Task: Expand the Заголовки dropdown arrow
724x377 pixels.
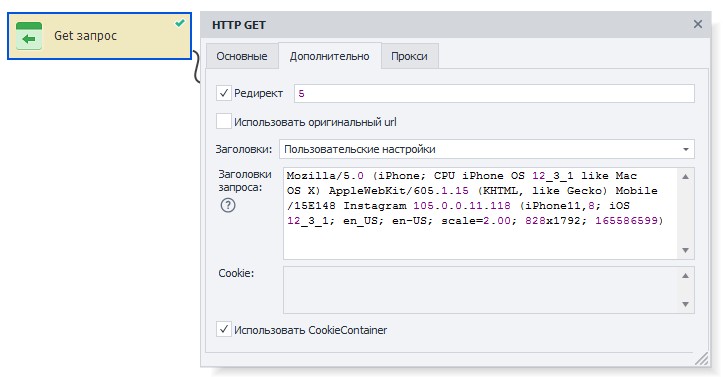Action: [686, 149]
